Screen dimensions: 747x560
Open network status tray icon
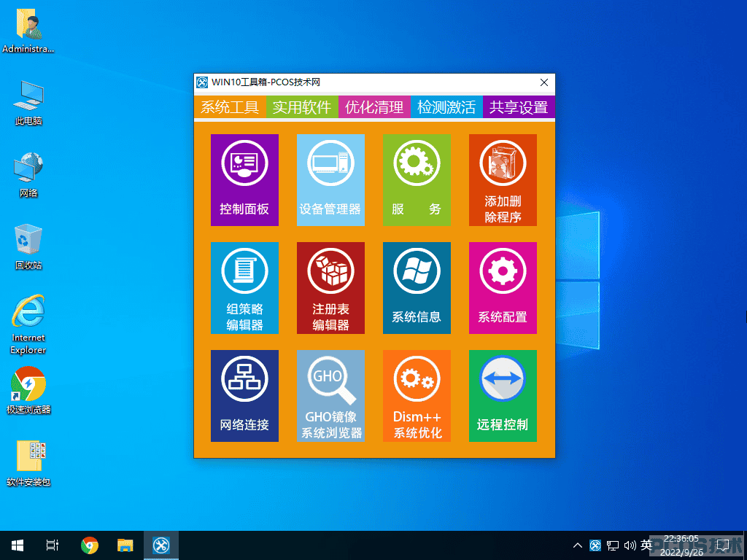pyautogui.click(x=613, y=545)
